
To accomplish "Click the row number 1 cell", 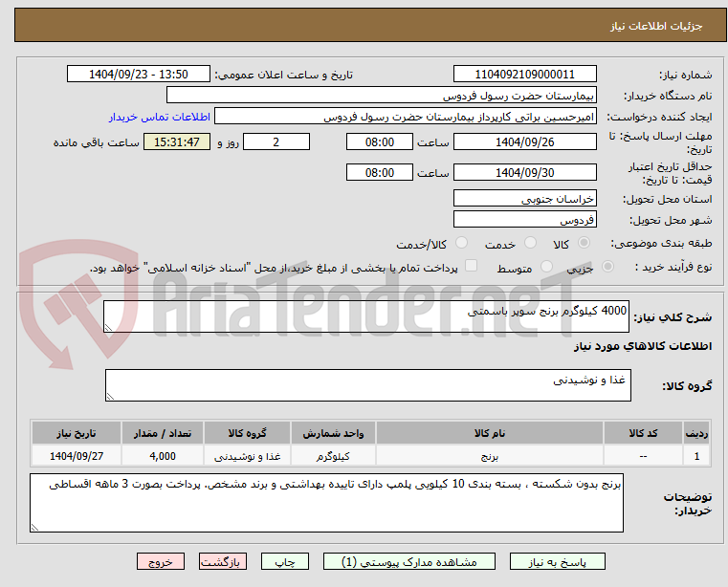I will click(696, 456).
